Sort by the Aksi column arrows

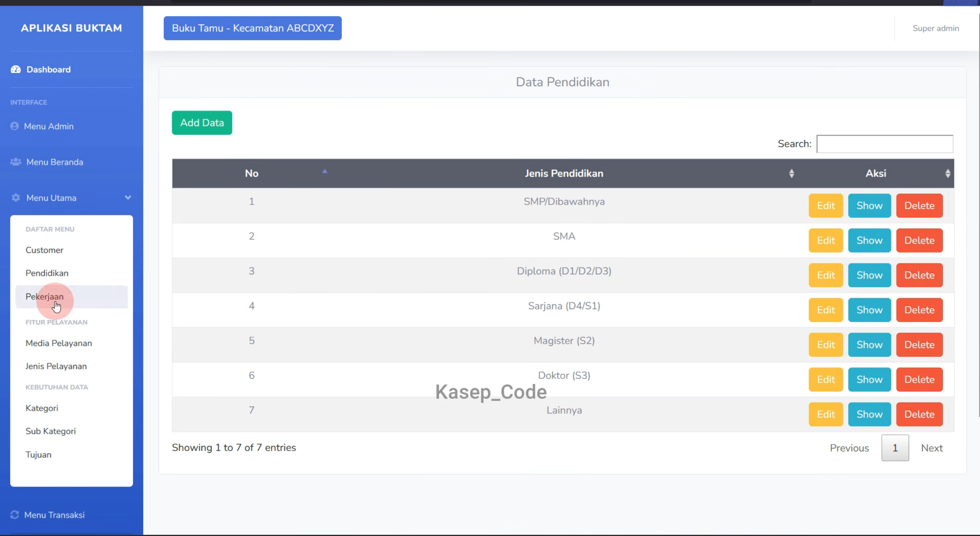[x=947, y=174]
